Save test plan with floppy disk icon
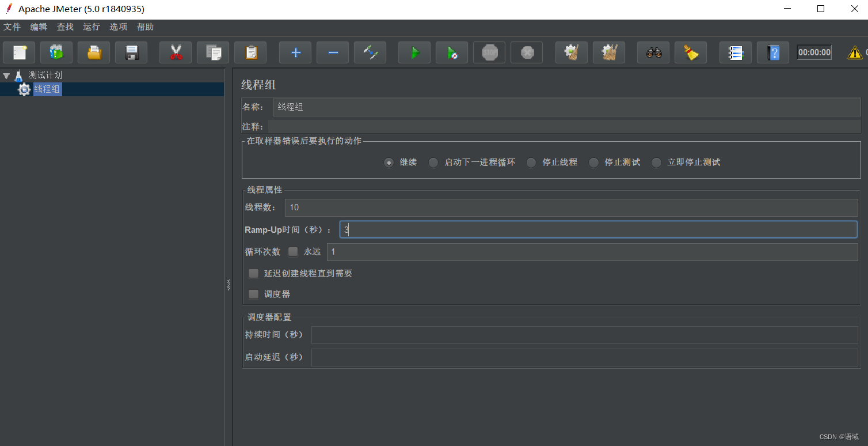Screen dimensions: 868x446 click(131, 52)
